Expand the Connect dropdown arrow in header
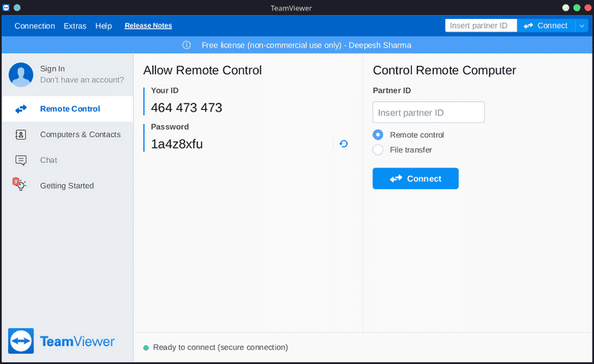 (581, 25)
